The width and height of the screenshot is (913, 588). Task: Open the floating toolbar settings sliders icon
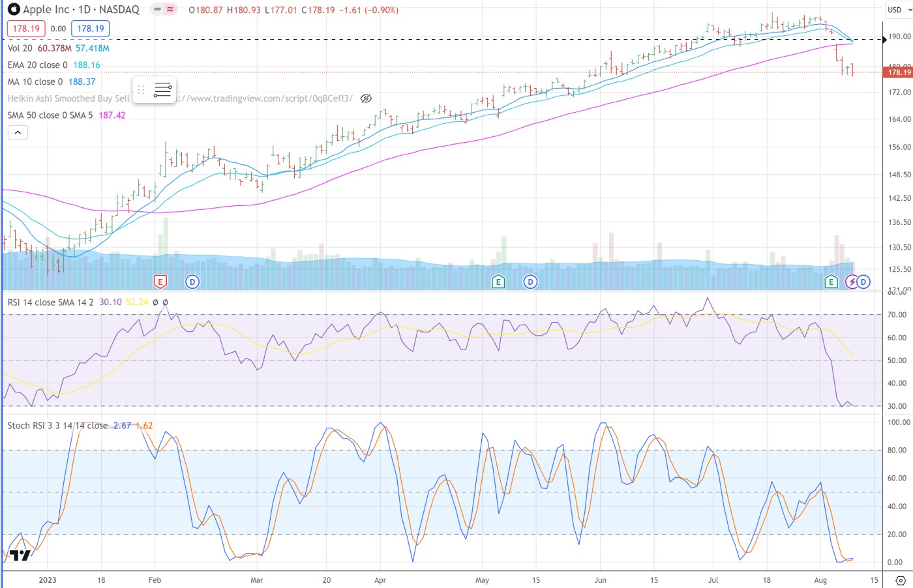click(162, 90)
